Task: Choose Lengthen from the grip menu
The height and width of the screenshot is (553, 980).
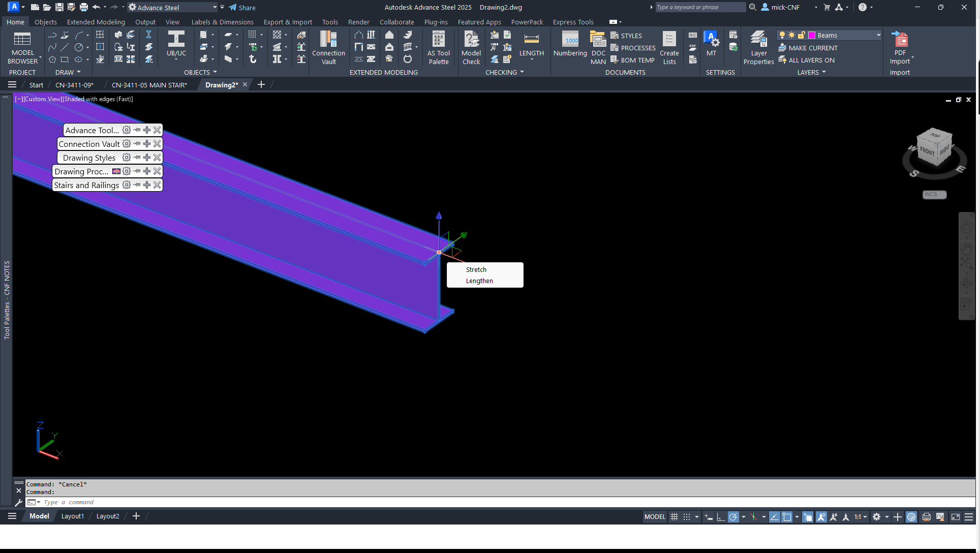Action: click(479, 281)
